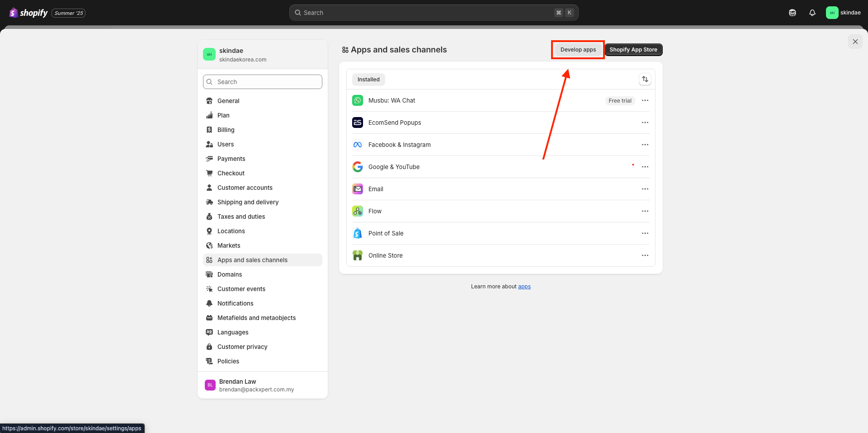The height and width of the screenshot is (433, 868).
Task: Click the top bar search magnifier icon
Action: (298, 13)
